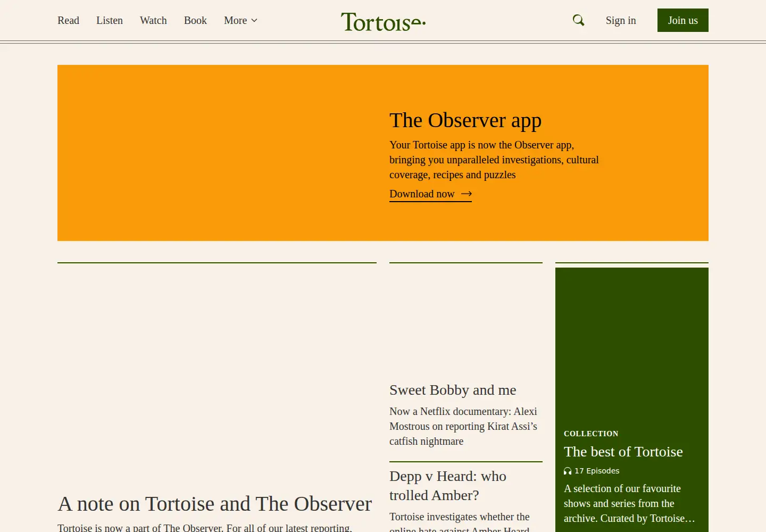This screenshot has height=532, width=766.
Task: Click the headphones icon beside 17 Episodes
Action: tap(568, 471)
